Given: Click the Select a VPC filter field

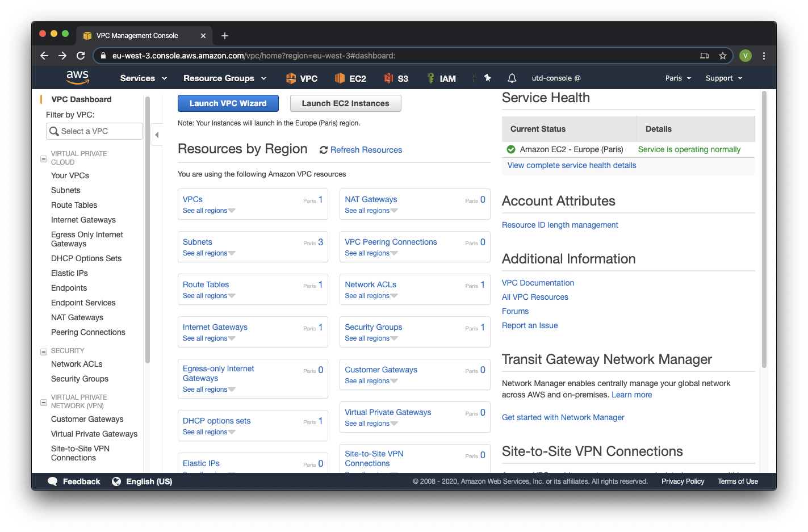Looking at the screenshot, I should pyautogui.click(x=94, y=131).
